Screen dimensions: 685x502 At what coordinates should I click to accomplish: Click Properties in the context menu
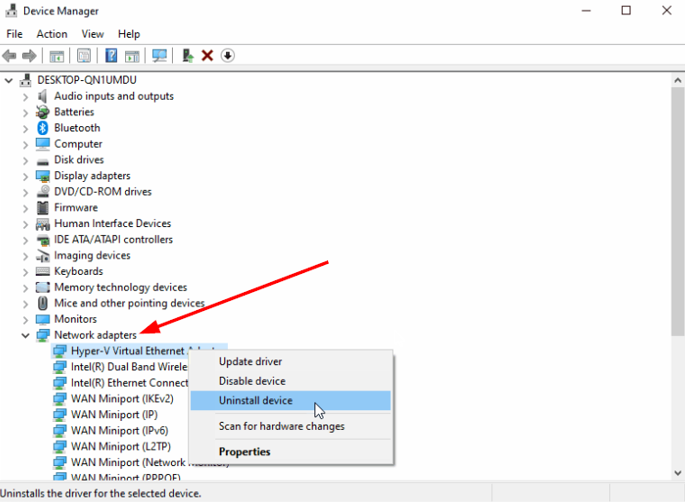(244, 452)
